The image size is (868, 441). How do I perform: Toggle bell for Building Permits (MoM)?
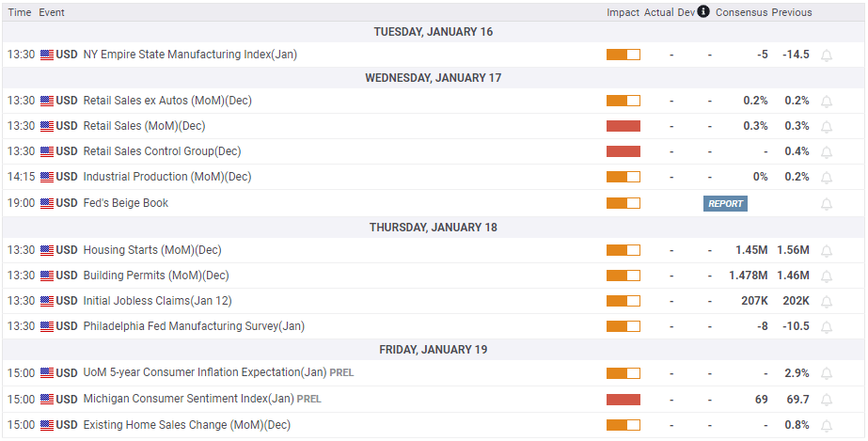coord(827,276)
